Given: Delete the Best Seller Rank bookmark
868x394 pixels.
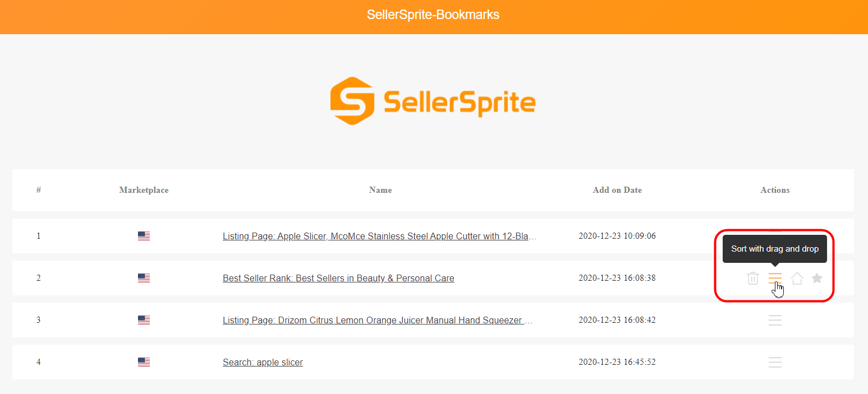Looking at the screenshot, I should click(x=753, y=278).
